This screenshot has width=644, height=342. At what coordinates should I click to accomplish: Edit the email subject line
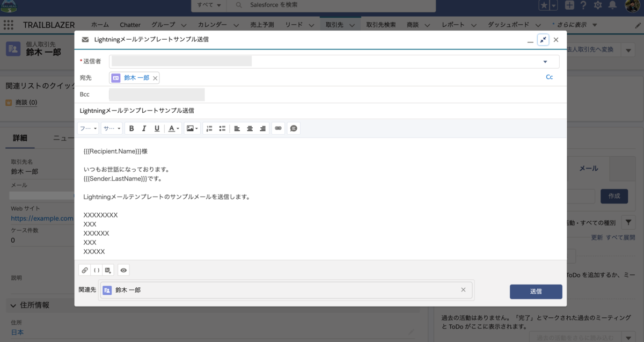click(x=320, y=111)
